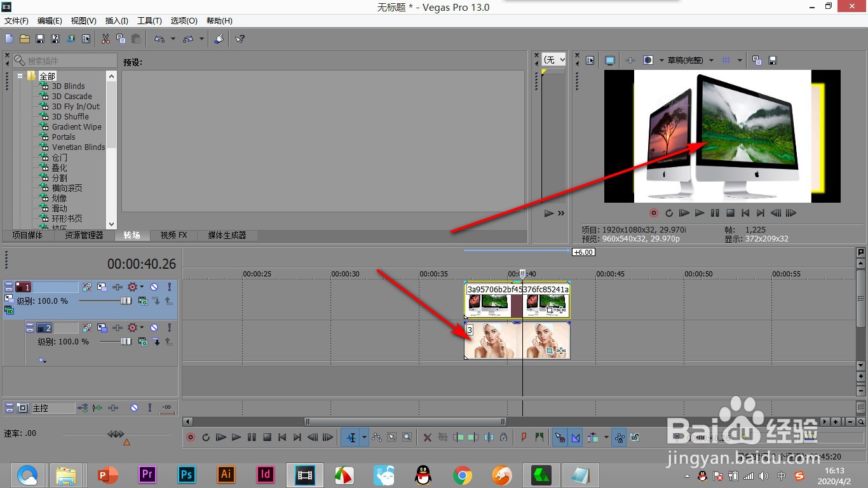Click the Insert Marker flag icon
868x488 pixels.
point(524,437)
